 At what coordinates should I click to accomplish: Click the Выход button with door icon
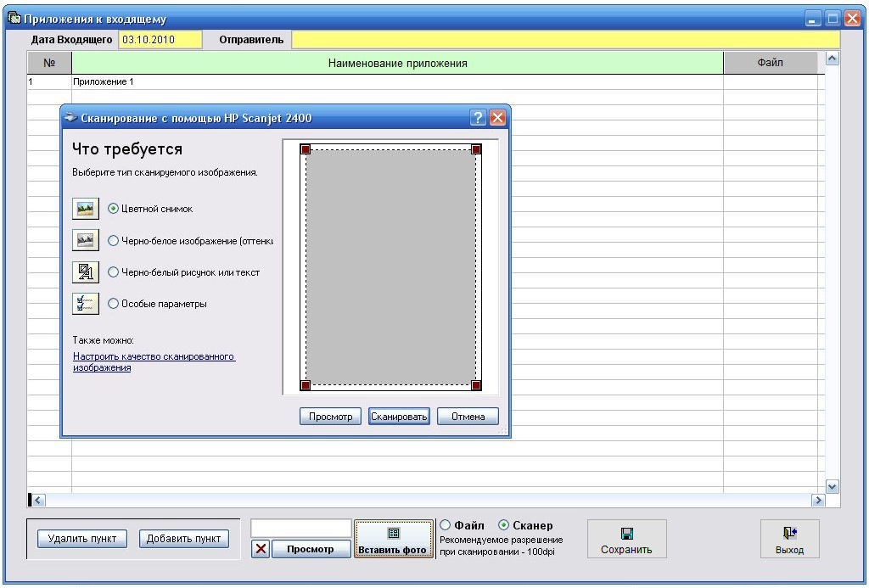[790, 539]
